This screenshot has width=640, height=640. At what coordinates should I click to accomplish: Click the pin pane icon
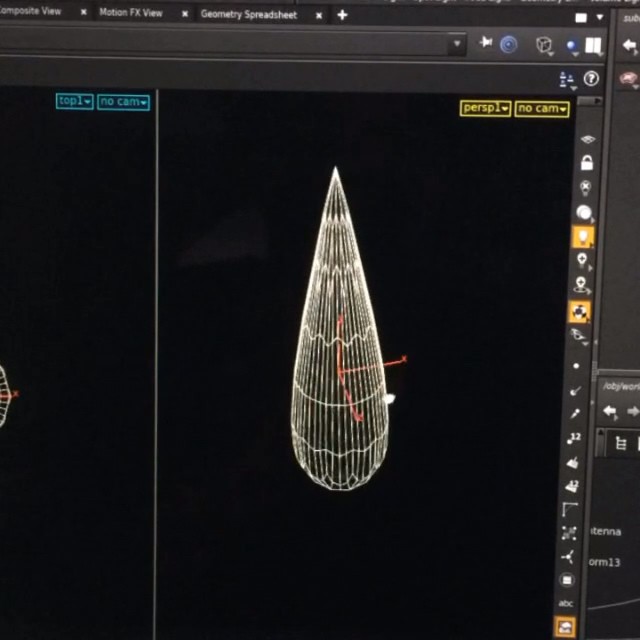[x=486, y=44]
